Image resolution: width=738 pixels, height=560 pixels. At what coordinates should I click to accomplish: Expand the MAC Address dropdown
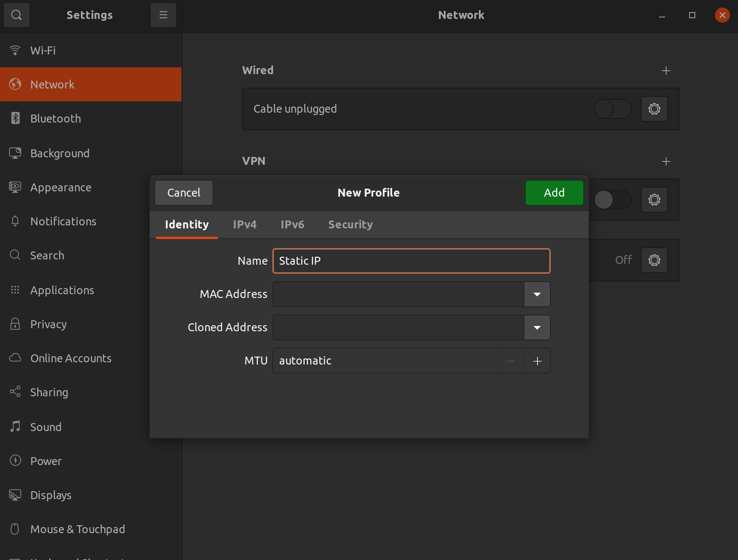(x=537, y=294)
